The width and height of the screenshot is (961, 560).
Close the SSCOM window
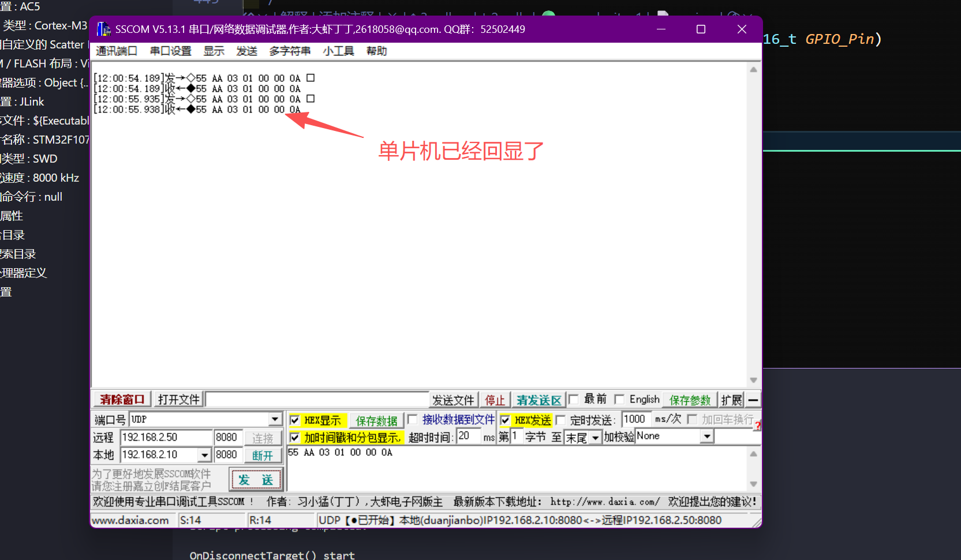(742, 29)
